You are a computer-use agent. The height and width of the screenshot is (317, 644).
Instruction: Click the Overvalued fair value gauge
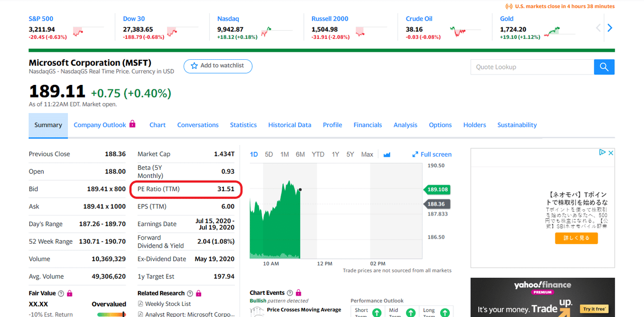(112, 314)
